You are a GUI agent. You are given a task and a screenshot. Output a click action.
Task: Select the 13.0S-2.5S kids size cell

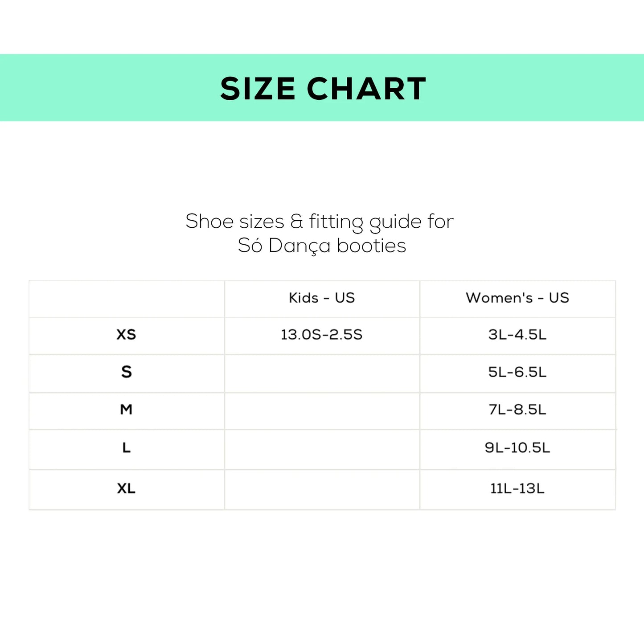click(322, 335)
